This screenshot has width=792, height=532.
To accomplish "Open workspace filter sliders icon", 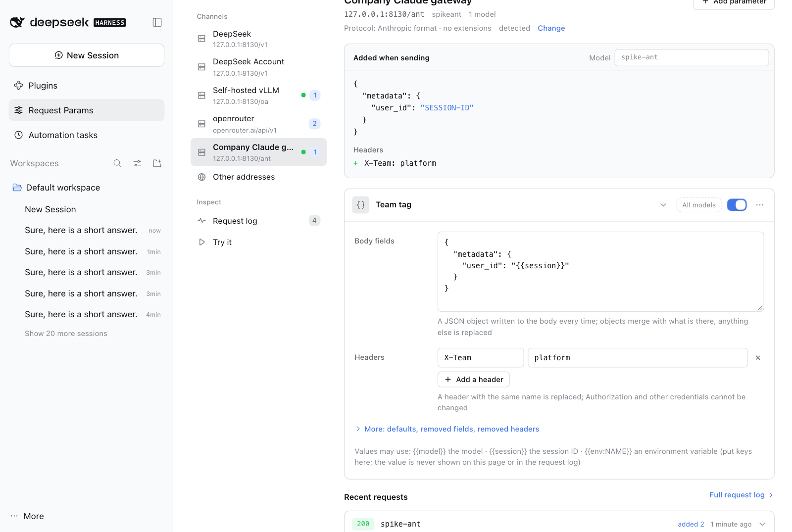I will tap(137, 163).
